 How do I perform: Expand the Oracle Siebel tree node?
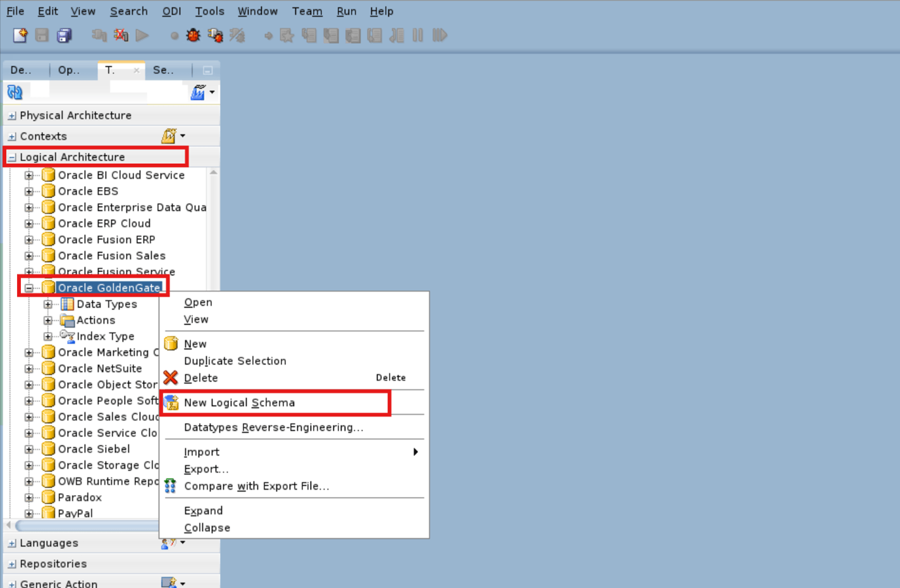29,449
